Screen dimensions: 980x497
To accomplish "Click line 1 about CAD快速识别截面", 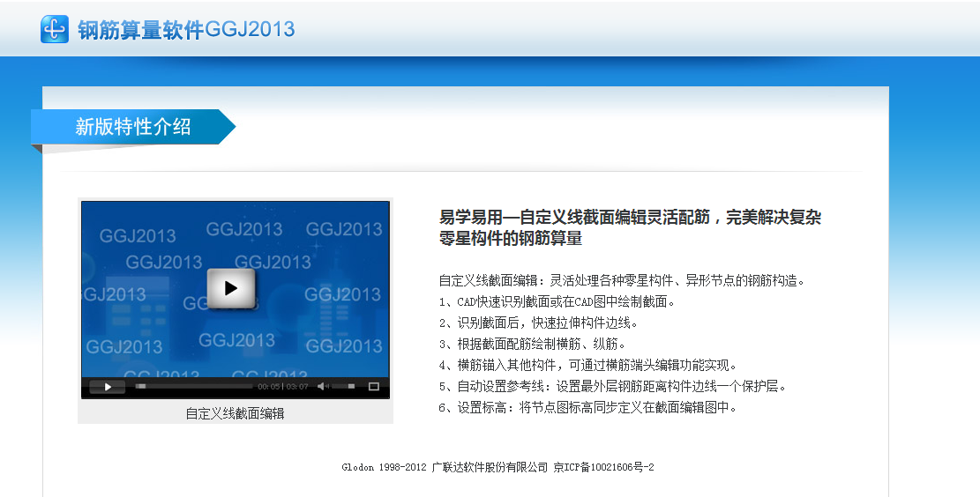I will [557, 302].
